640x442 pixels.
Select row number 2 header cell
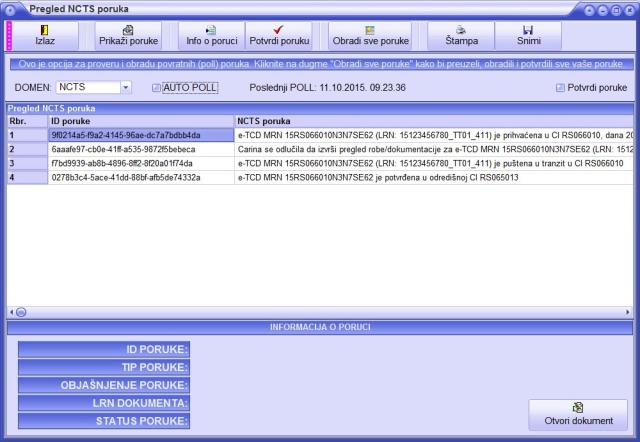pyautogui.click(x=27, y=149)
